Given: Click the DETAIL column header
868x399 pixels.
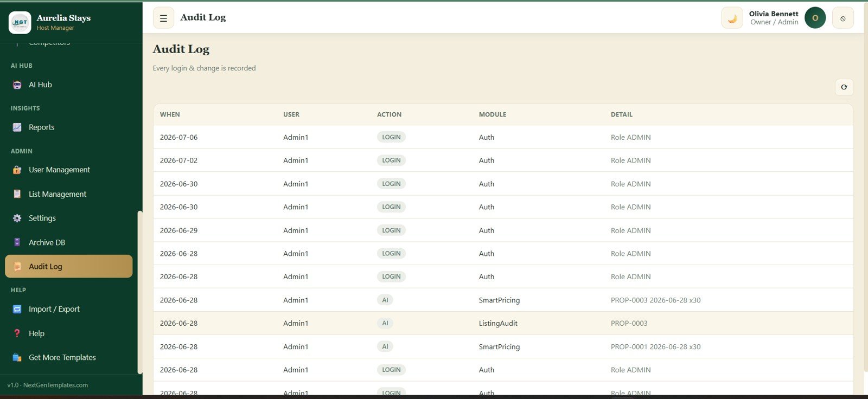Looking at the screenshot, I should click(x=622, y=115).
